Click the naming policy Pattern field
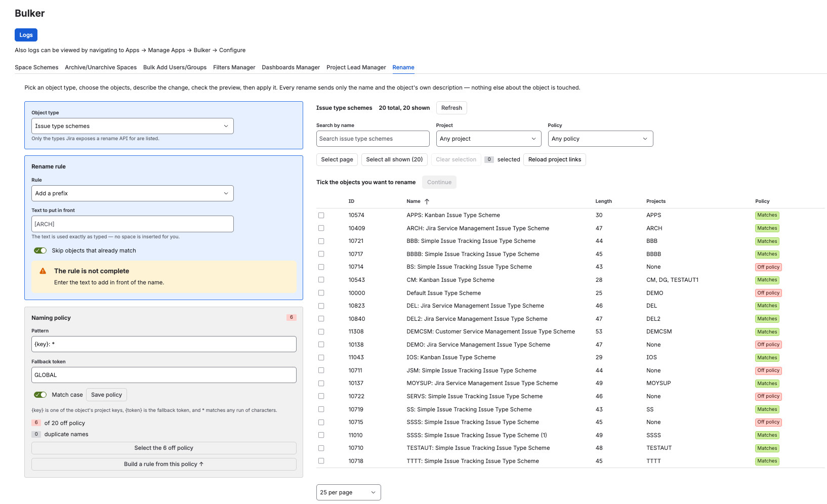 tap(163, 344)
